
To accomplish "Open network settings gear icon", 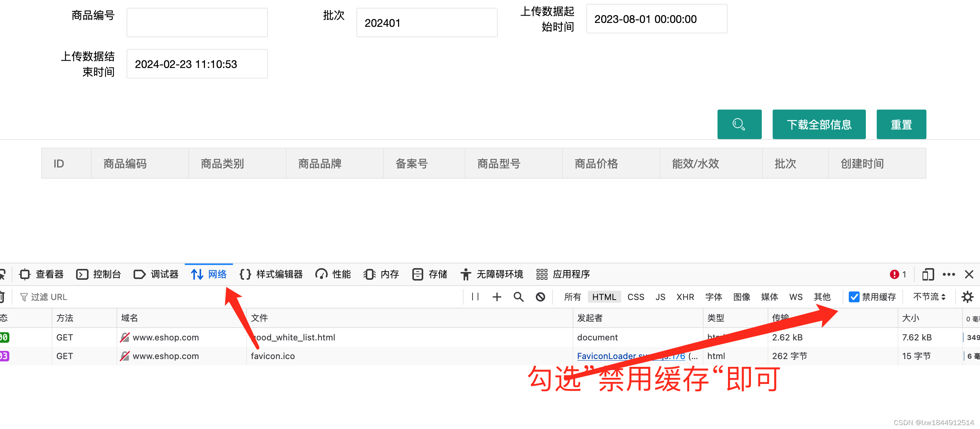I will coord(967,297).
